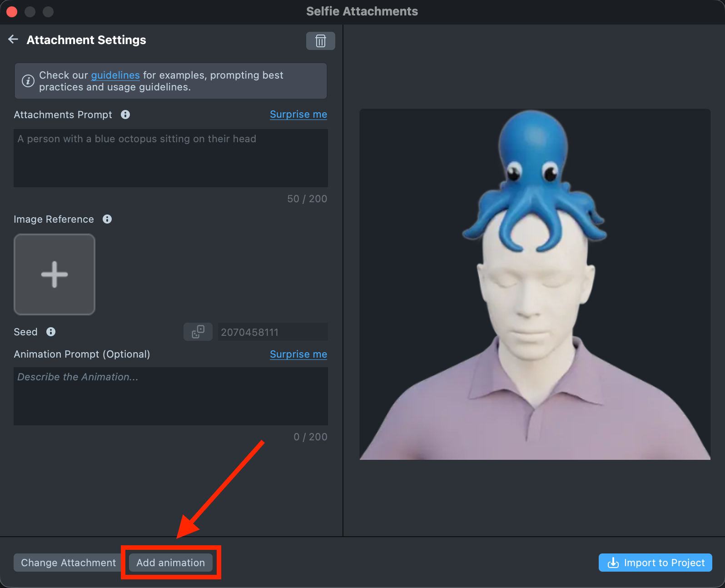
Task: Randomize seed with the dice icon
Action: (x=198, y=332)
